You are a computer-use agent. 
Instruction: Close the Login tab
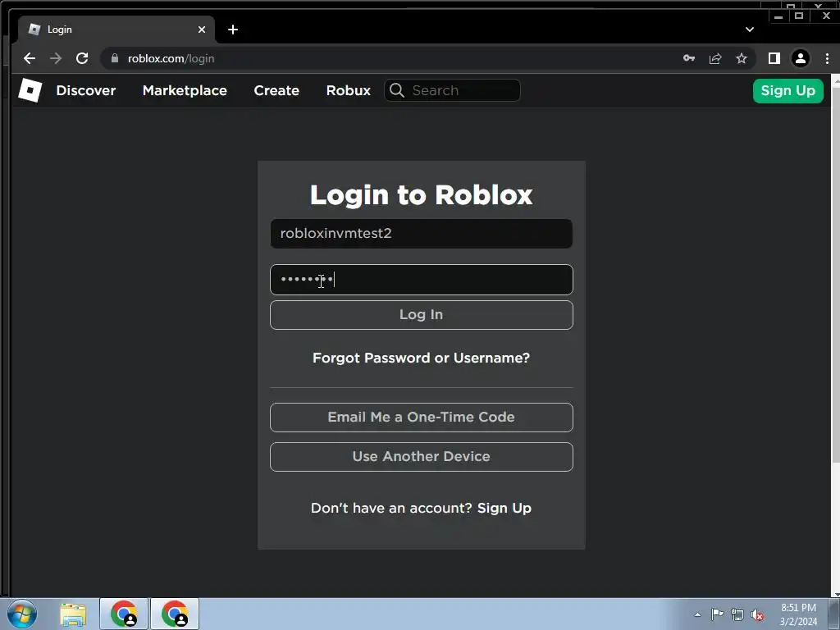pos(202,30)
